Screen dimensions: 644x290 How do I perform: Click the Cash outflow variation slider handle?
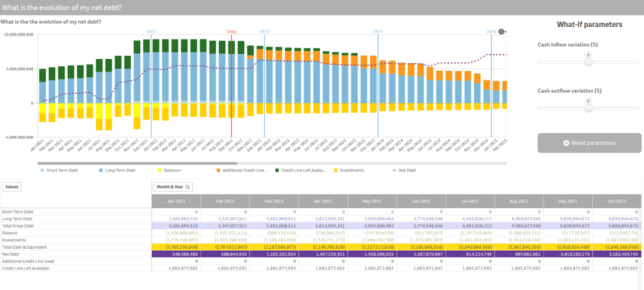[x=589, y=108]
